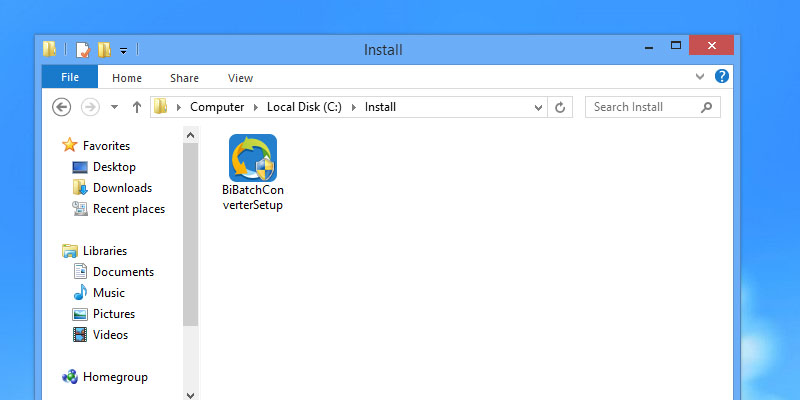Open the Customize Quick Access Toolbar dropdown
The height and width of the screenshot is (400, 800).
(x=123, y=49)
